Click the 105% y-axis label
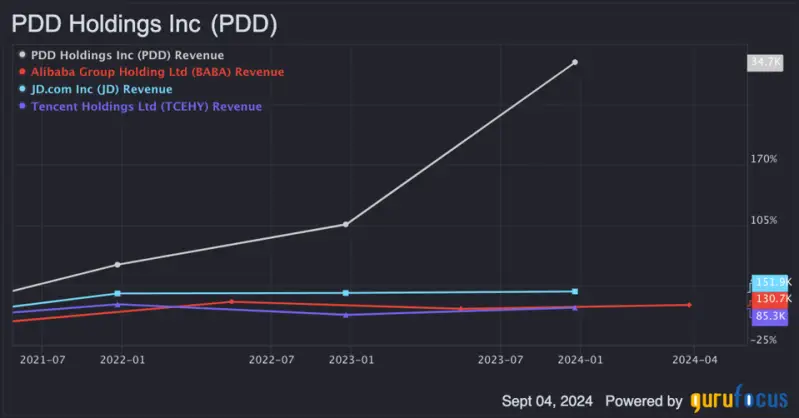799x418 pixels. 764,220
